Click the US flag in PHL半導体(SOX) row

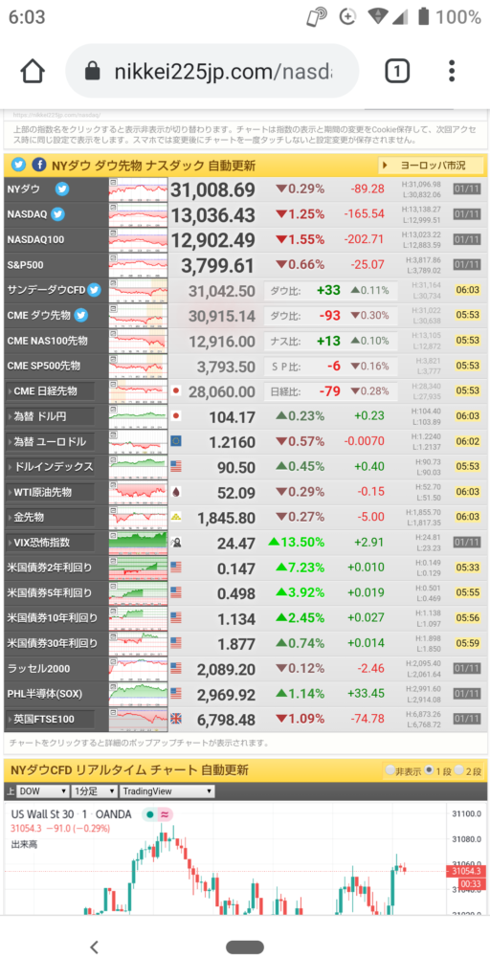176,694
